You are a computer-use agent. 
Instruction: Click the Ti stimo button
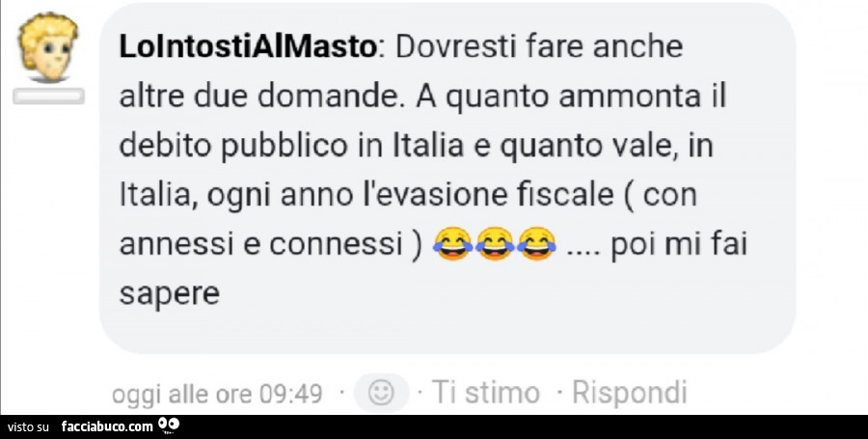tap(485, 393)
